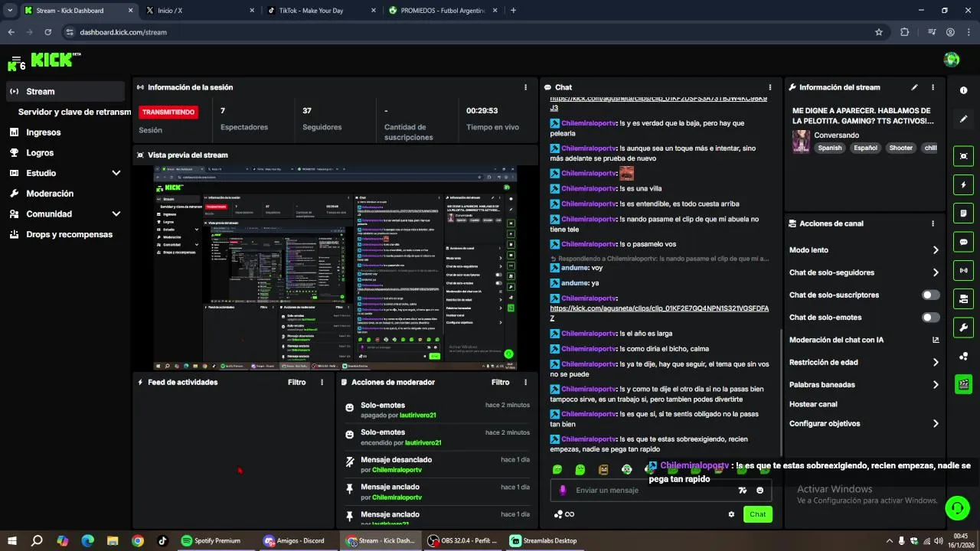Open the Acciones de canal three-dot menu
The image size is (980, 551).
click(933, 223)
